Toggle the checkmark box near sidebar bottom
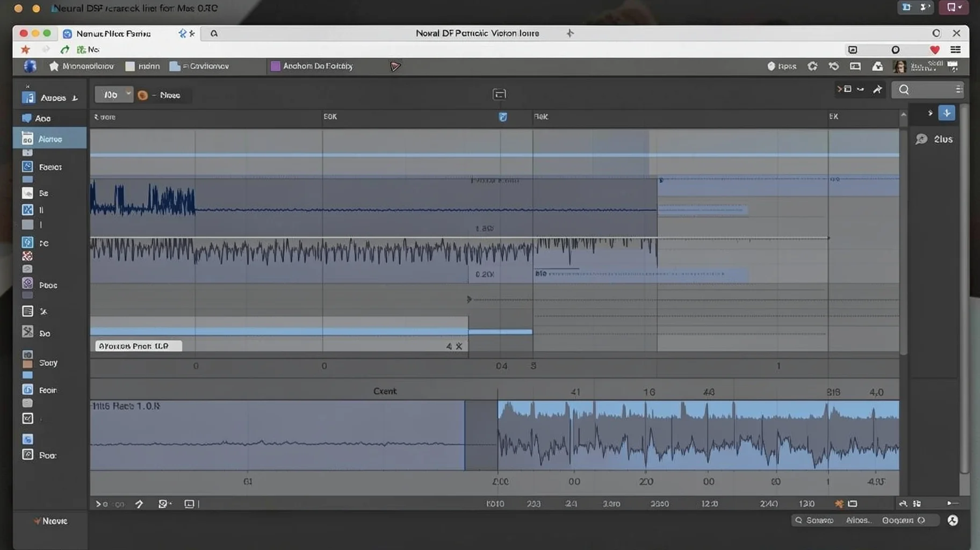980x550 pixels. tap(27, 418)
